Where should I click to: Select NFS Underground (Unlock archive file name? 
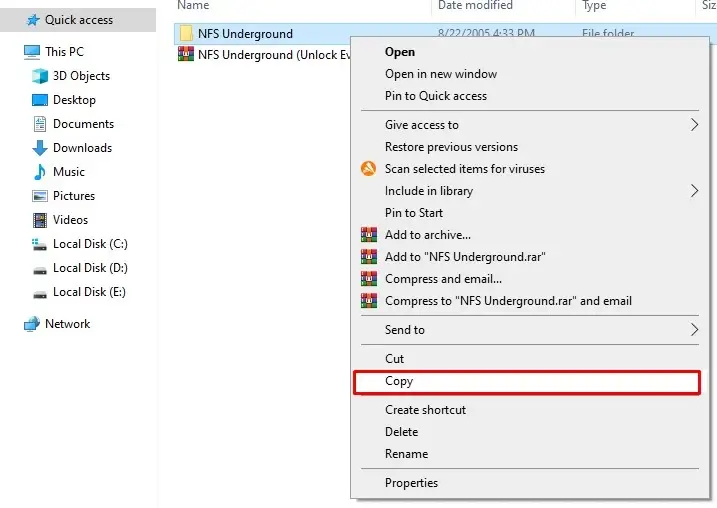274,55
